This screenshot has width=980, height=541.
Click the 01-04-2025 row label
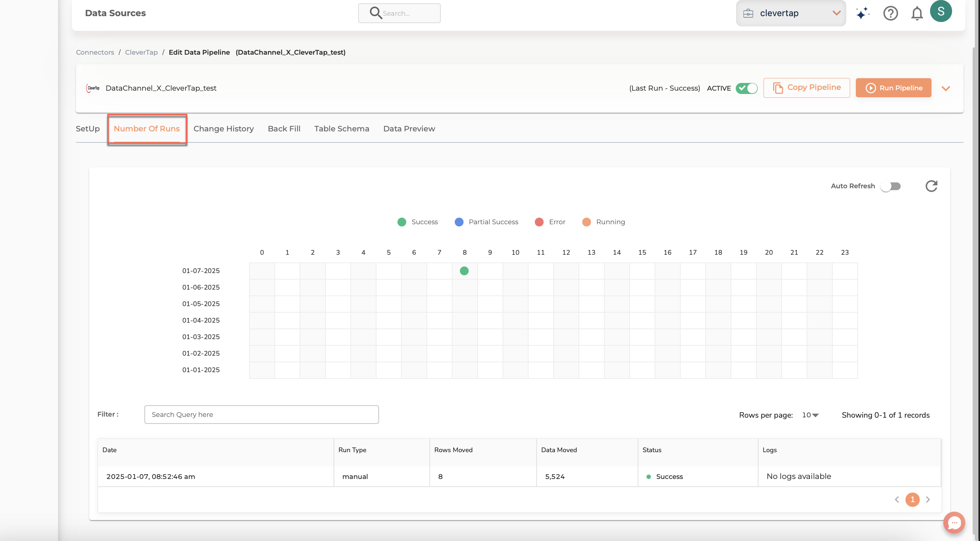tap(201, 320)
